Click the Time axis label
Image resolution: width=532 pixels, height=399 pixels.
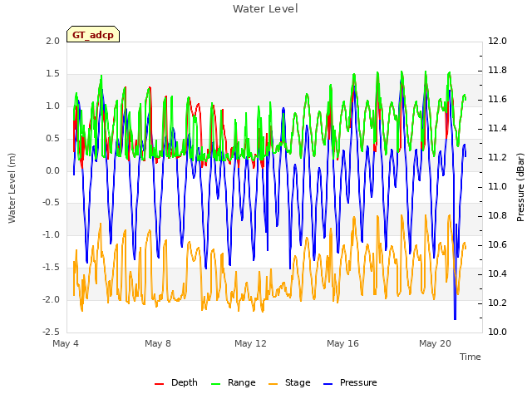coord(470,357)
